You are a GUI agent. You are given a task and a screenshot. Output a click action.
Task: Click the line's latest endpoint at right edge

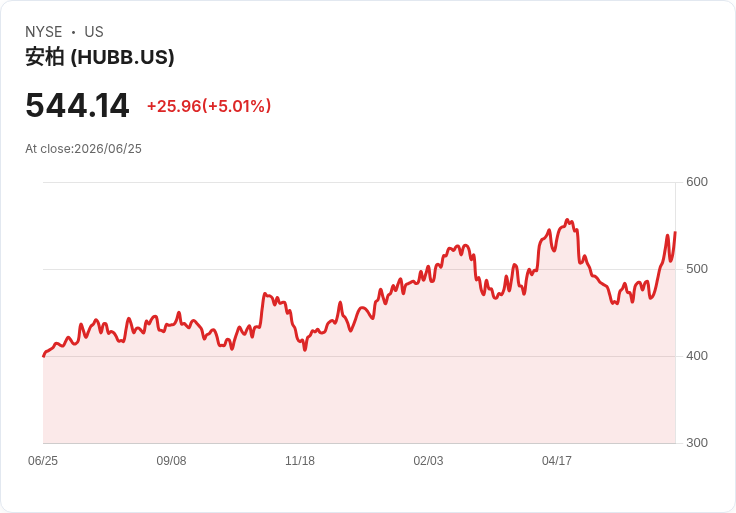click(x=675, y=232)
